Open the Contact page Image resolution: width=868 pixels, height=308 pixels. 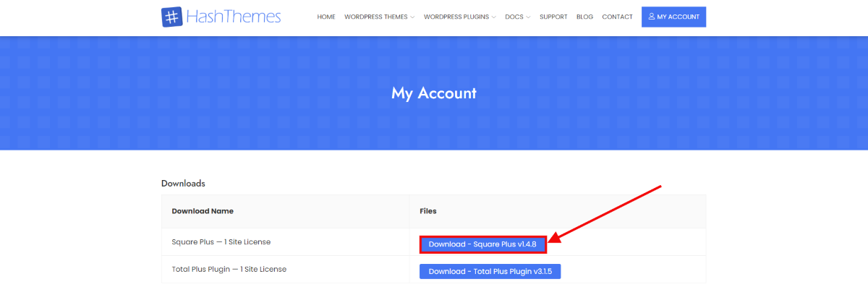[617, 17]
